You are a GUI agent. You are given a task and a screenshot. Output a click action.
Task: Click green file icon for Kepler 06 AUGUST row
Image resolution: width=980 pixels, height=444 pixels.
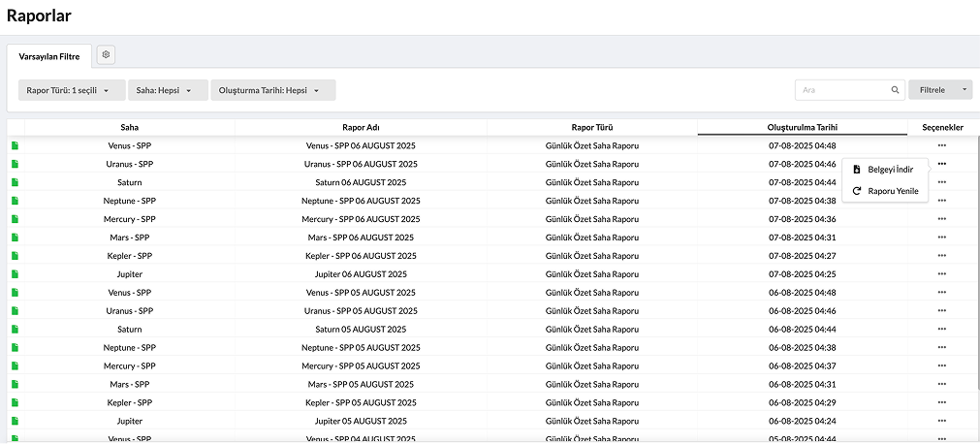click(16, 256)
